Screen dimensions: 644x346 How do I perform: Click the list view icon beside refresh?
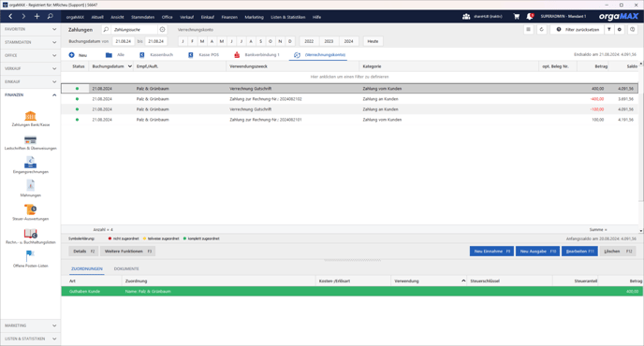tap(528, 30)
